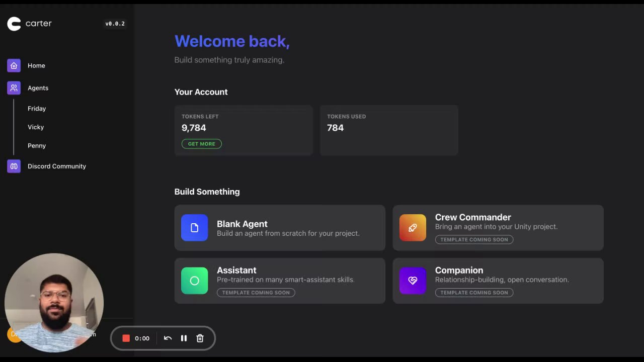Open the Home sidebar icon
The image size is (644, 362).
[x=14, y=65]
